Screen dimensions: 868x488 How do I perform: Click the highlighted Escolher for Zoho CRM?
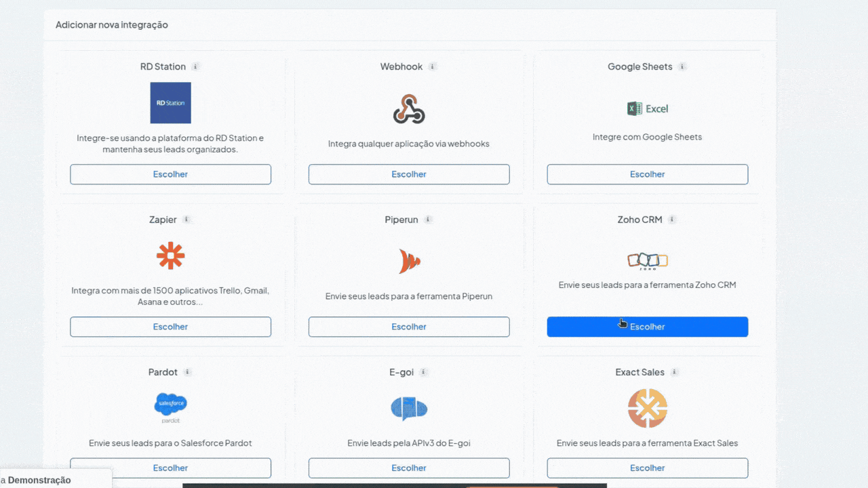click(648, 327)
